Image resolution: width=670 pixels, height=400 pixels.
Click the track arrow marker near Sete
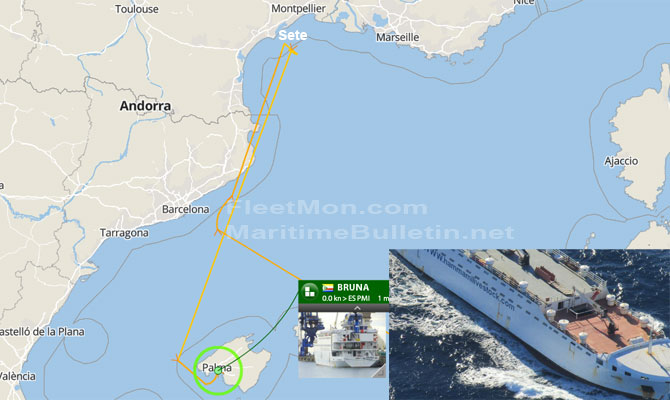tap(292, 50)
